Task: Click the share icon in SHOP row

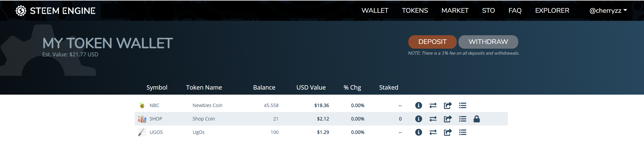Action: point(448,119)
